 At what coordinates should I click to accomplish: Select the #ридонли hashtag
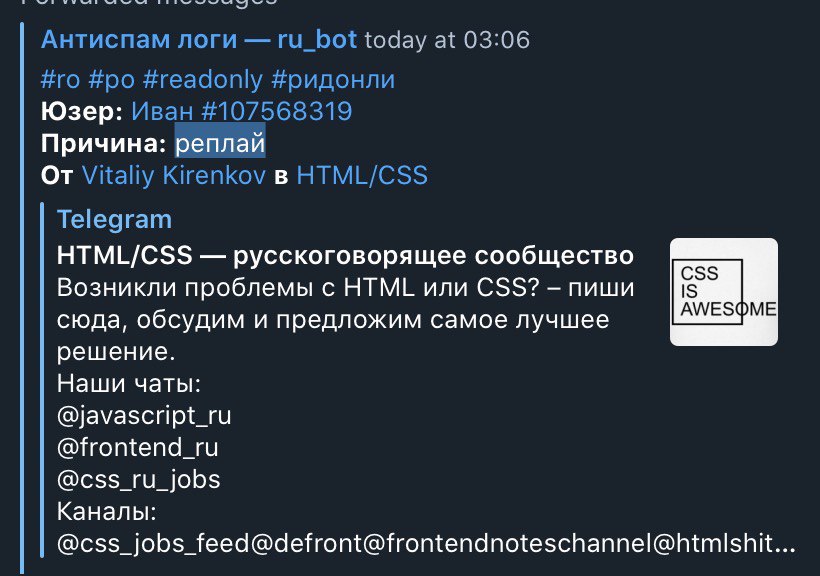pyautogui.click(x=333, y=80)
